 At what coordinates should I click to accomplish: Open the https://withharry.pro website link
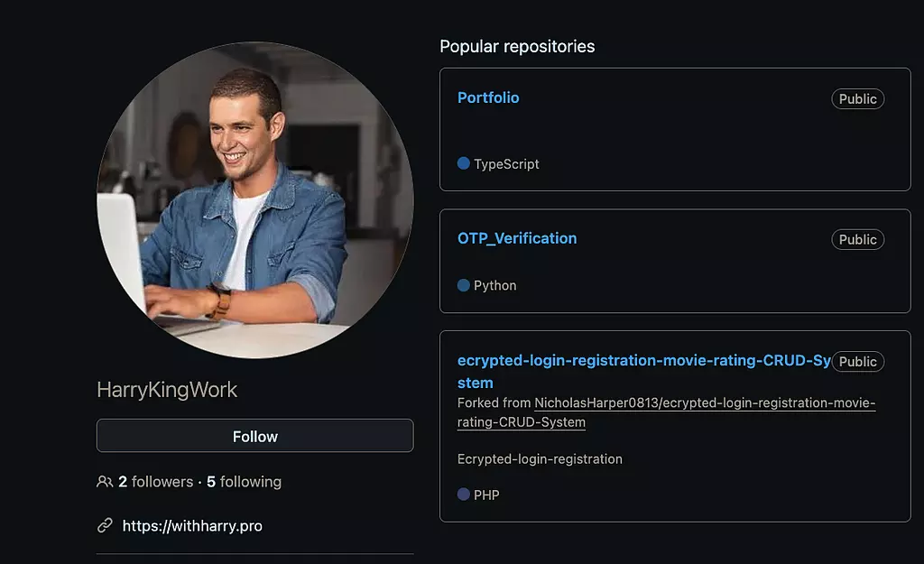coord(192,525)
